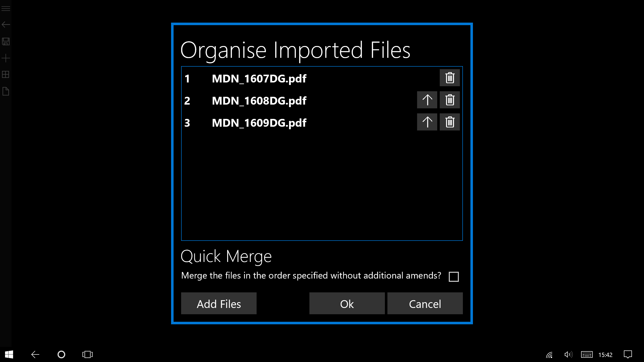Move MDN_1608DG.pdf up one position
Screen dimensions: 644x362
click(x=427, y=100)
